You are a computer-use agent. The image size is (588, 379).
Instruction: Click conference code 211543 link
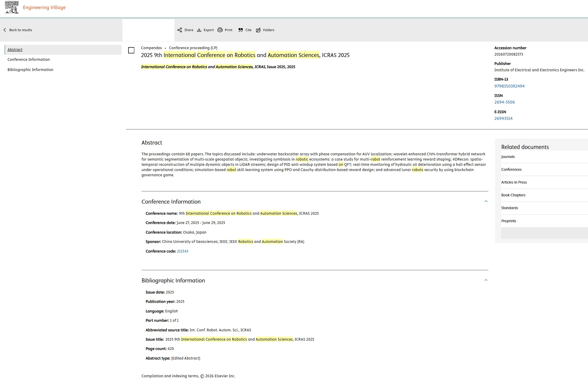tap(183, 251)
